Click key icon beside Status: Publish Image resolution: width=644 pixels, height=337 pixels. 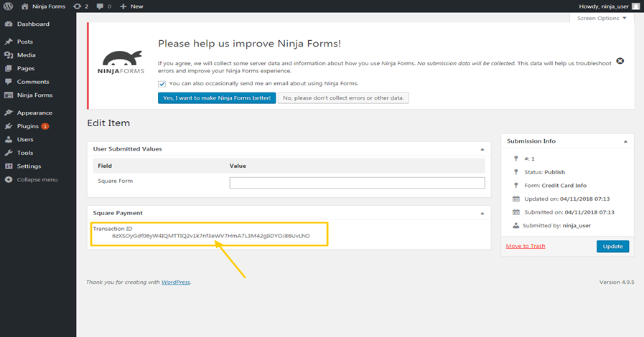[x=516, y=172]
